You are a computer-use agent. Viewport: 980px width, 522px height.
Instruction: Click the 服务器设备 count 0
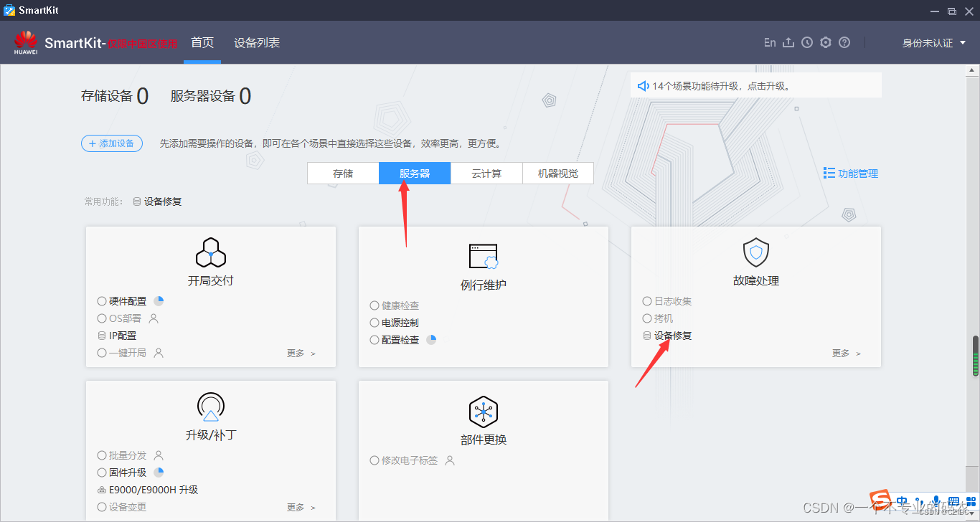point(245,96)
